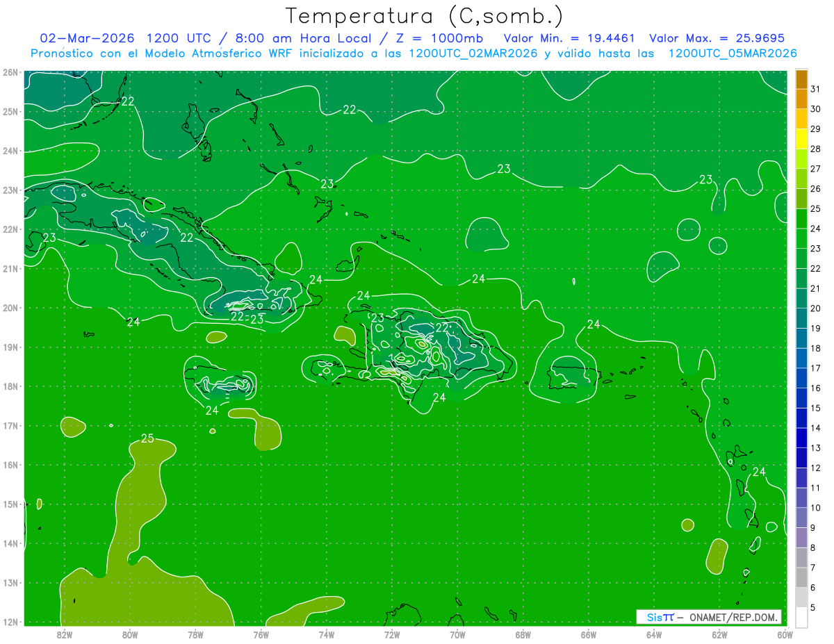Click the "22-23" contour label over eastern Cuba
The height and width of the screenshot is (644, 834).
[x=247, y=319]
